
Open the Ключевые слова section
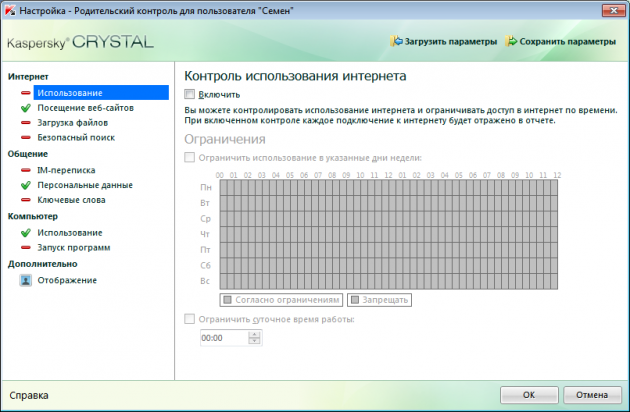[x=72, y=200]
